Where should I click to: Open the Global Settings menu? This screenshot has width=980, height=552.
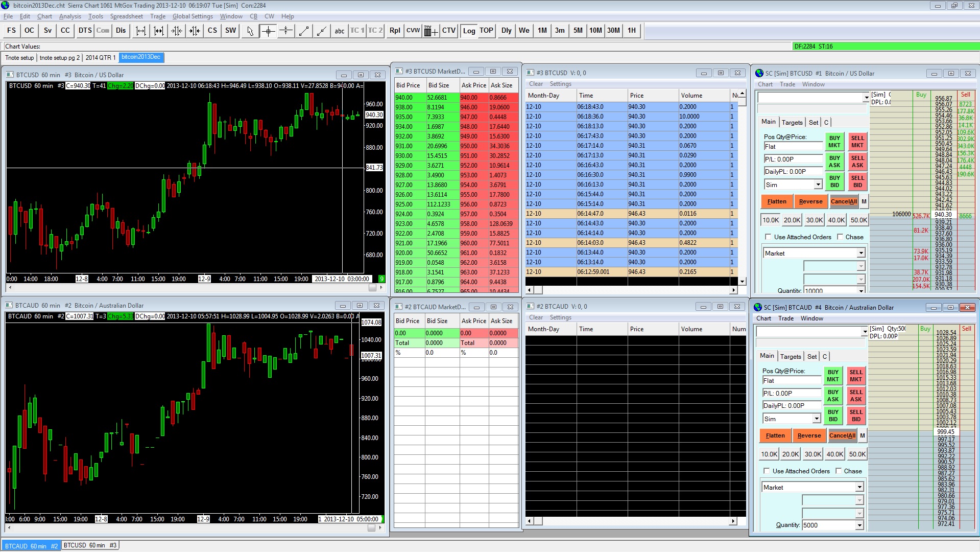(193, 16)
